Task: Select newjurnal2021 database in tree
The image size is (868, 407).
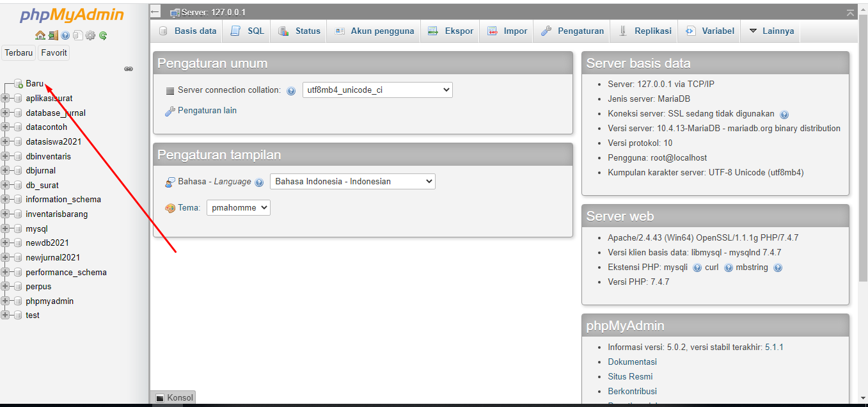Action: [53, 258]
